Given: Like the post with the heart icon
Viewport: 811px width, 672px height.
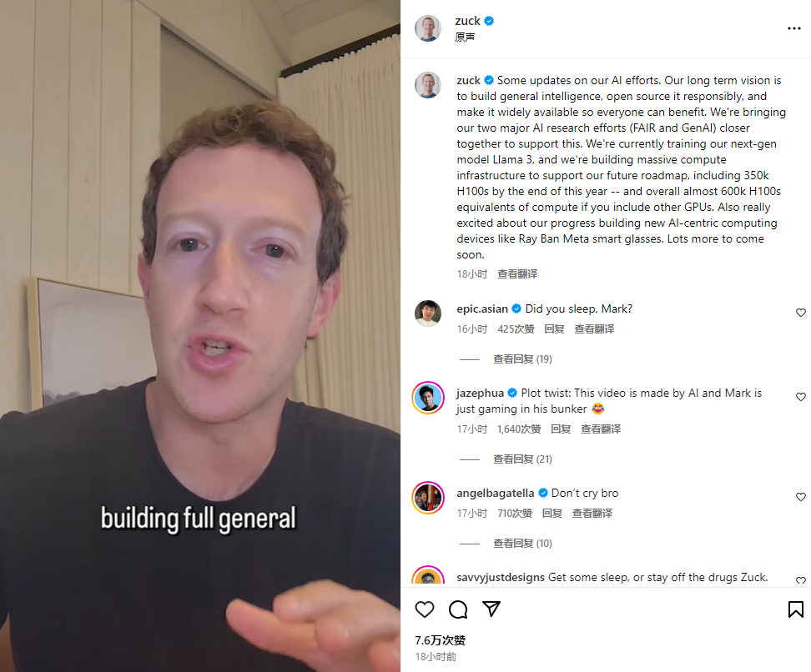Looking at the screenshot, I should pyautogui.click(x=425, y=609).
